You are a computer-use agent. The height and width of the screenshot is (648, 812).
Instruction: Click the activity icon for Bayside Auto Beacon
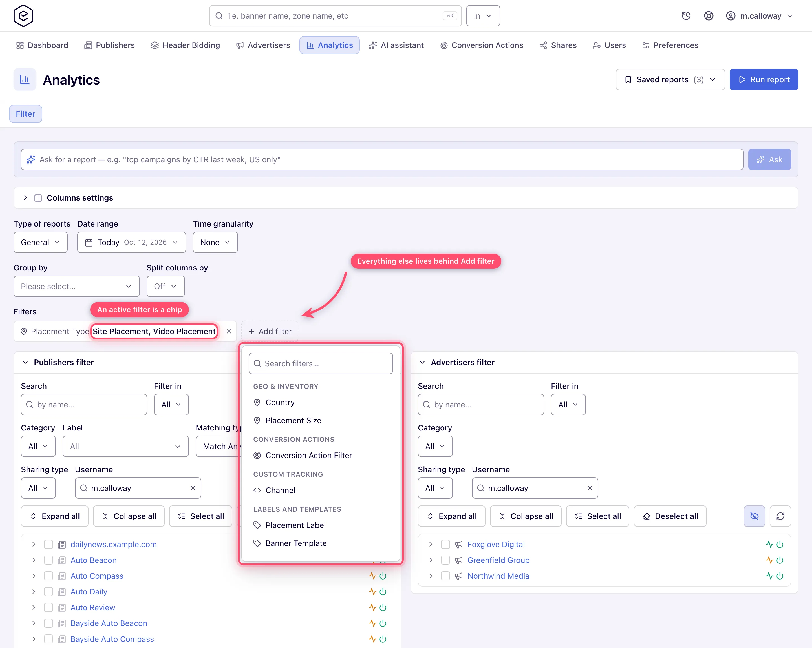click(372, 623)
